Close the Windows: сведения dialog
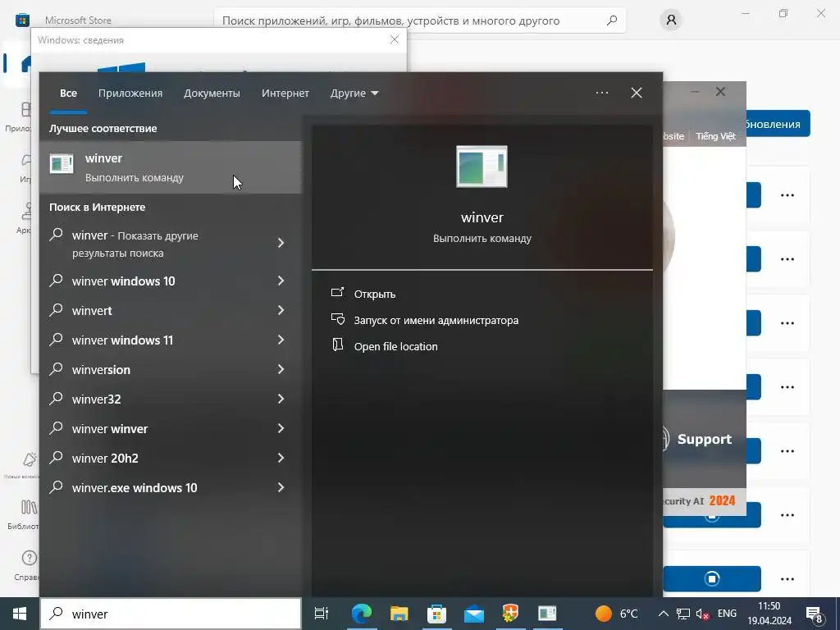 (x=395, y=39)
